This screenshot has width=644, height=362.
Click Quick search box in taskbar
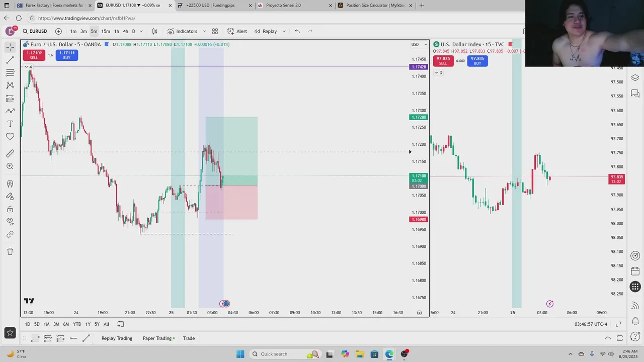pos(285,354)
